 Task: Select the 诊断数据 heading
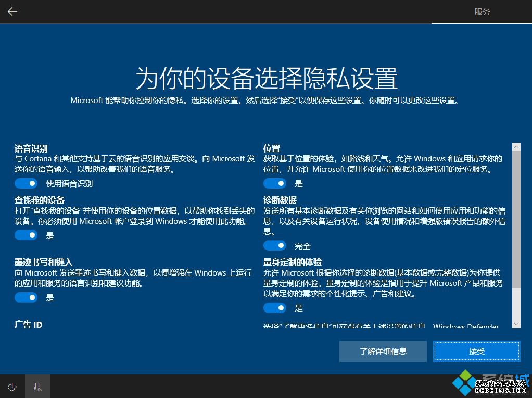280,200
